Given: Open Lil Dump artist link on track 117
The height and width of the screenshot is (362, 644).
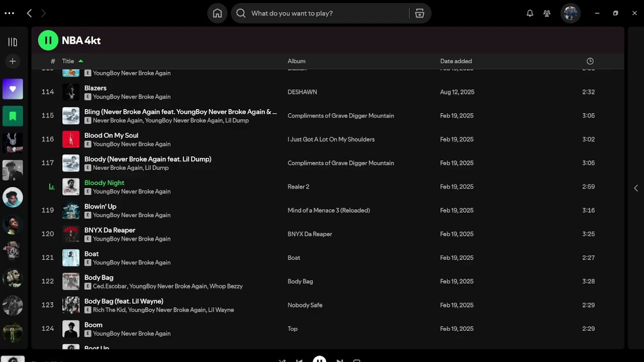Looking at the screenshot, I should (157, 167).
